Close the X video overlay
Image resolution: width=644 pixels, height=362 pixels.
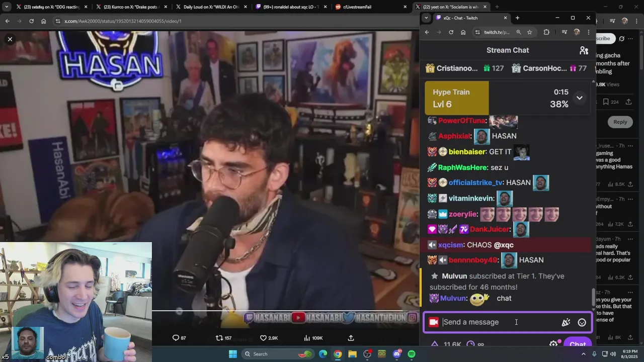(x=10, y=39)
